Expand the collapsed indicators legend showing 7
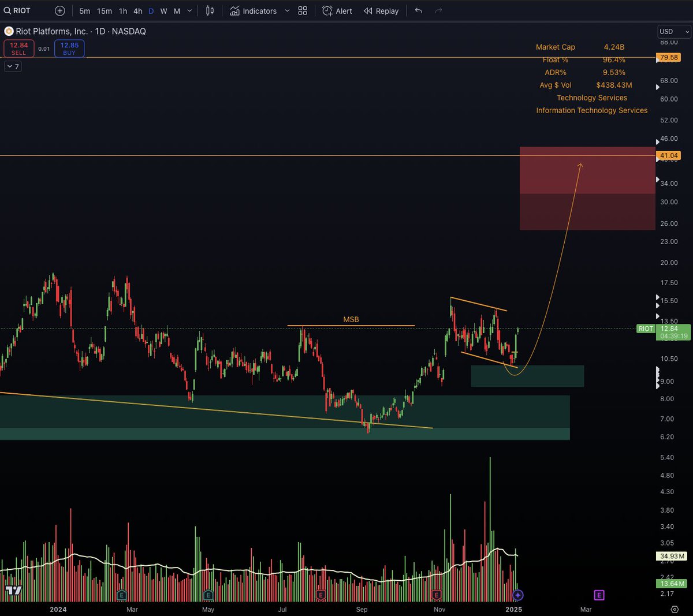693x616 pixels. (13, 66)
